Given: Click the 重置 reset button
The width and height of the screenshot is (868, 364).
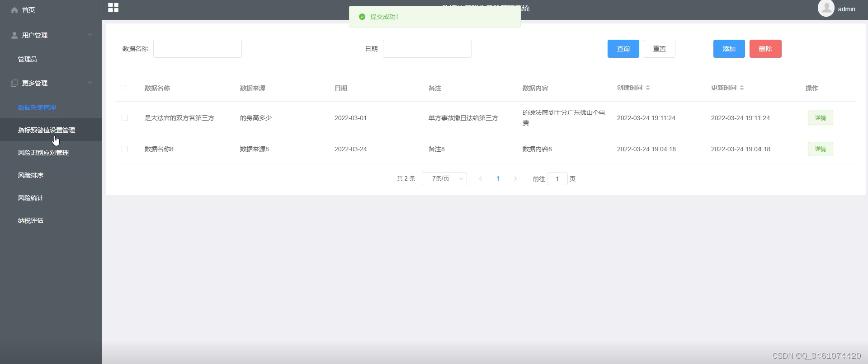Looking at the screenshot, I should click(660, 49).
